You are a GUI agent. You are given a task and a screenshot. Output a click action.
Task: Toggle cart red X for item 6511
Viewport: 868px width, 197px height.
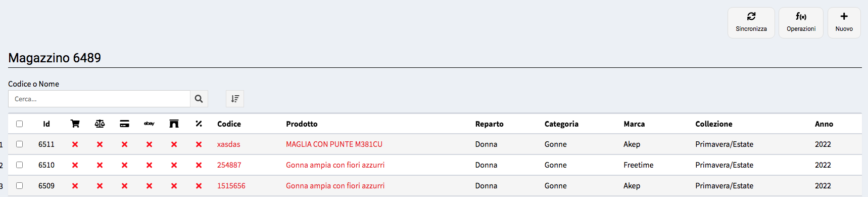75,144
